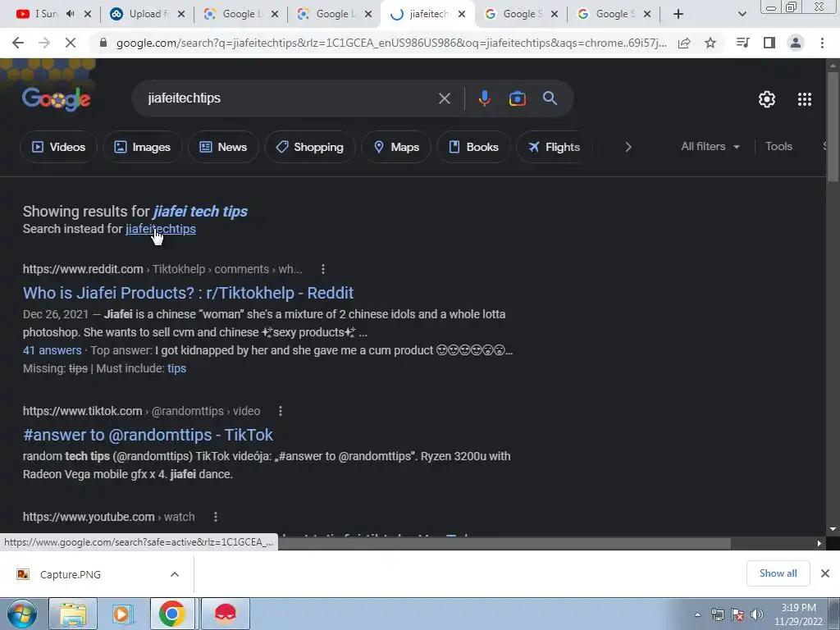
Task: Open Action Center flag in tray
Action: [x=737, y=614]
